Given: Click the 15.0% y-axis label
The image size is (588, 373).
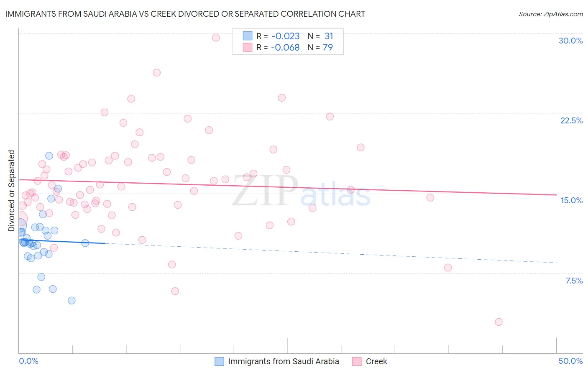Looking at the screenshot, I should (x=571, y=200).
